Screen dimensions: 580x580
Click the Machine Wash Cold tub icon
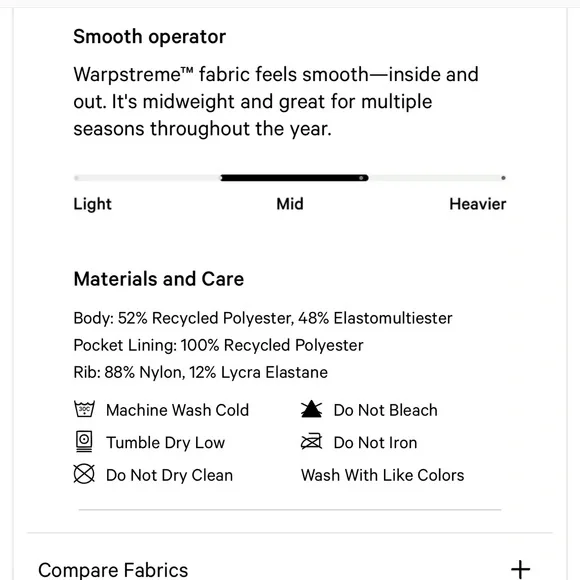pyautogui.click(x=84, y=409)
